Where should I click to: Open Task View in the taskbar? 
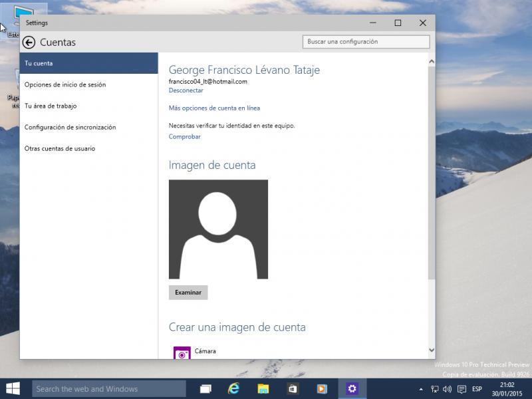205,389
